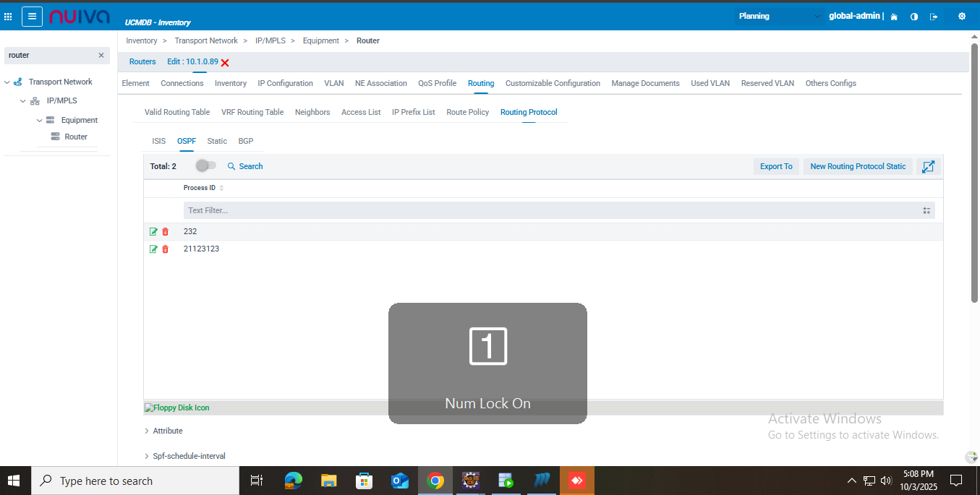Viewport: 980px width, 495px height.
Task: Click the expand fullscreen table icon
Action: tap(928, 167)
